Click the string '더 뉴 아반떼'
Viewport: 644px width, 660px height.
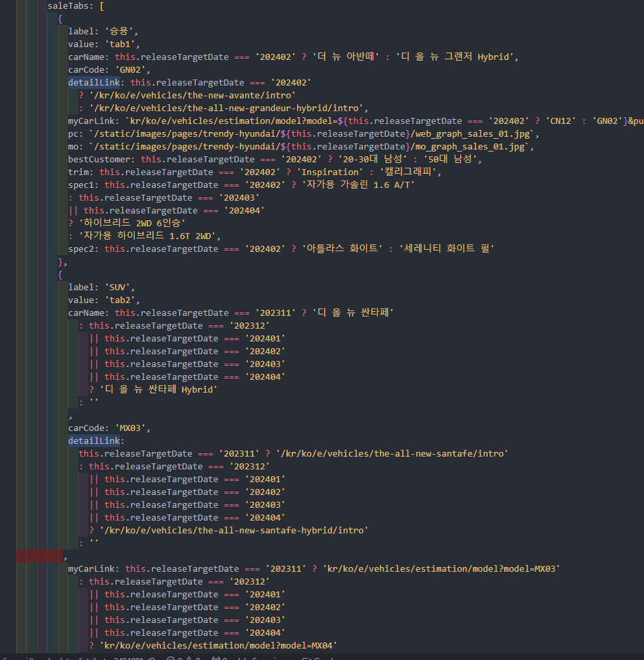point(346,57)
